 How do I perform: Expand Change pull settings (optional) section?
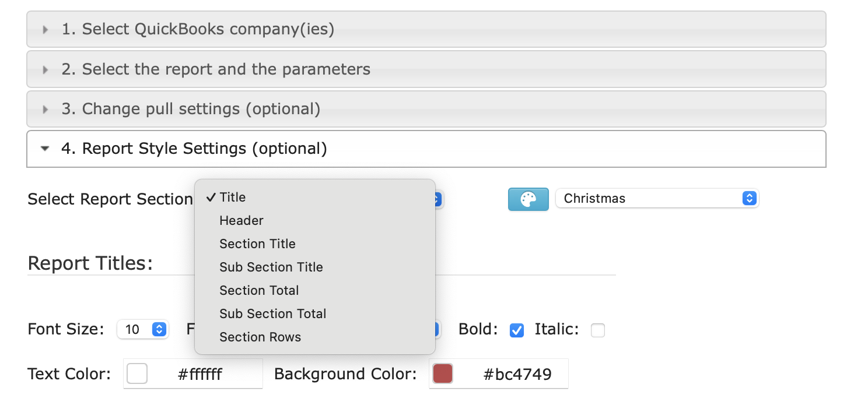click(426, 109)
